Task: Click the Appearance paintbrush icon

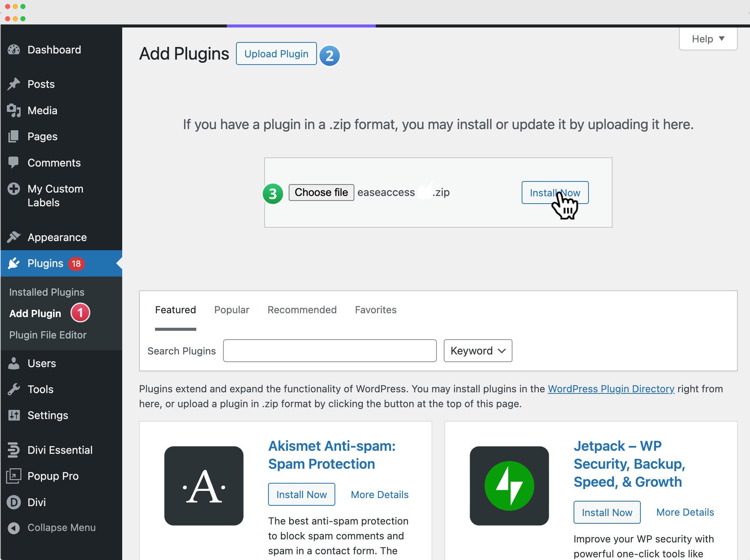Action: (x=14, y=237)
